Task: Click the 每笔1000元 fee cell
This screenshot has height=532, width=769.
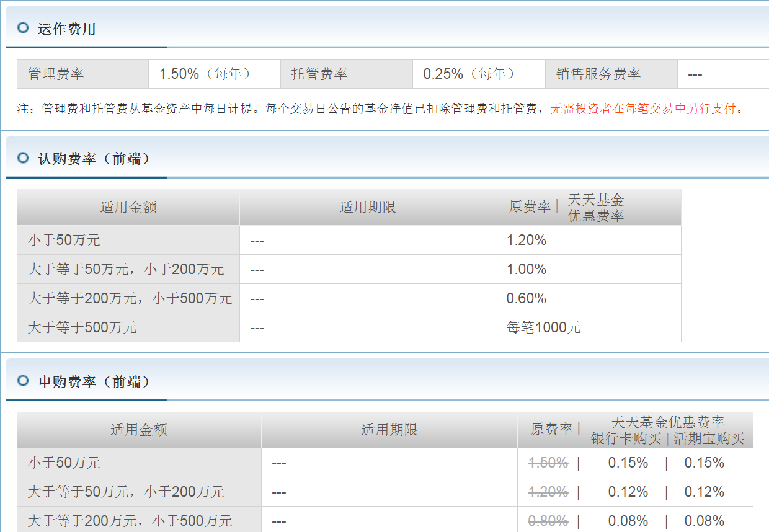Action: [543, 327]
